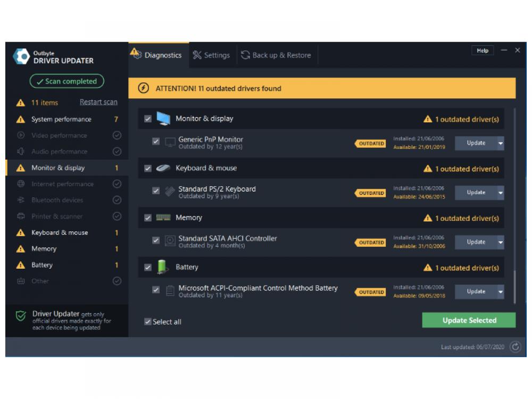Click the lightning bolt attention icon
The image size is (532, 399).
tap(143, 88)
